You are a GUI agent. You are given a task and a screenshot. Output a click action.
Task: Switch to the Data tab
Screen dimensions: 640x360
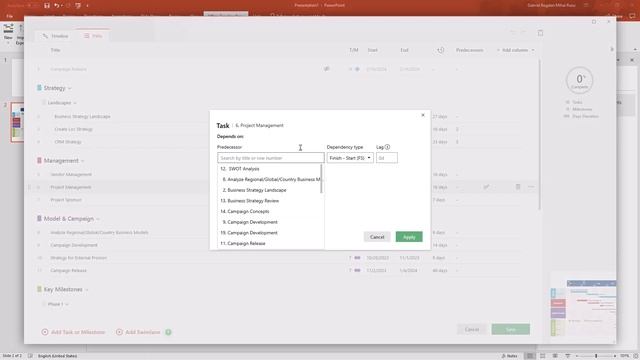(x=93, y=36)
